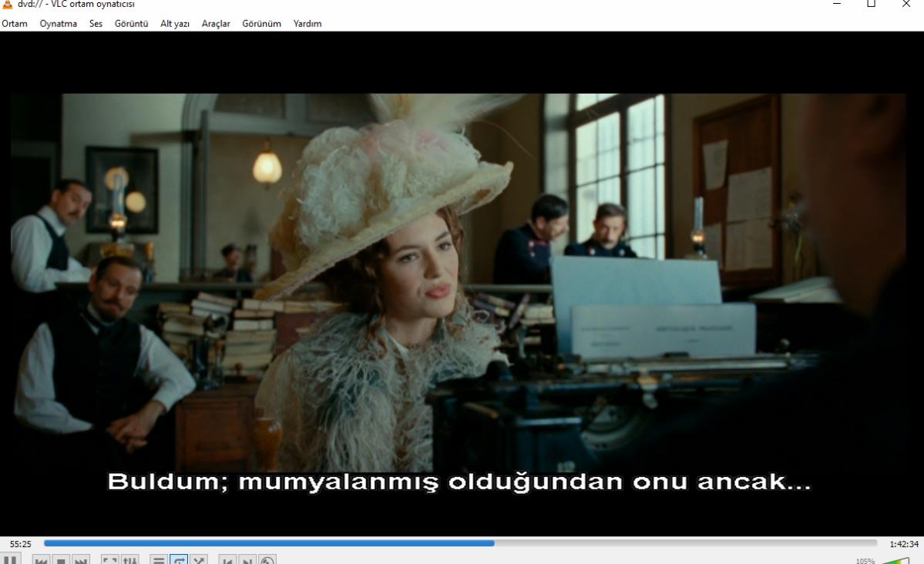Open the Oynatma menu
Image resolution: width=924 pixels, height=564 pixels.
click(59, 24)
